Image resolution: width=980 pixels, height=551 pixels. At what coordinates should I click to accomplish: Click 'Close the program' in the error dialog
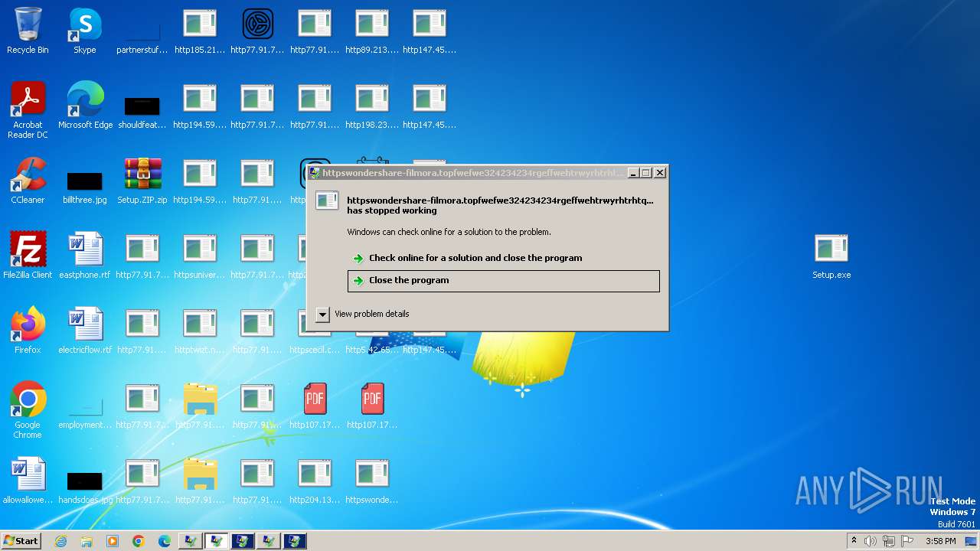pos(503,281)
